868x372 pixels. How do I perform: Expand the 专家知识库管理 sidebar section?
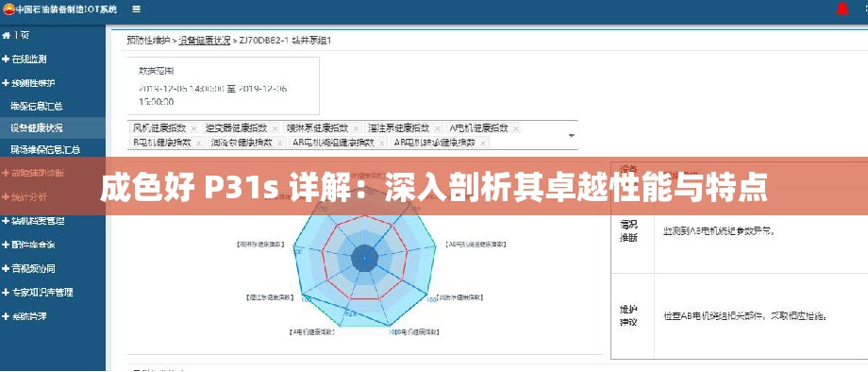point(38,293)
